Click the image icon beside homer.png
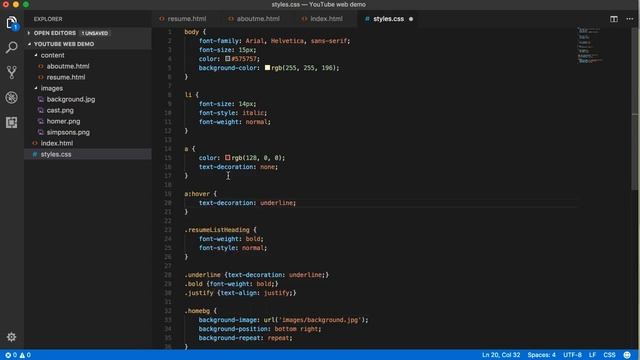 coord(40,121)
